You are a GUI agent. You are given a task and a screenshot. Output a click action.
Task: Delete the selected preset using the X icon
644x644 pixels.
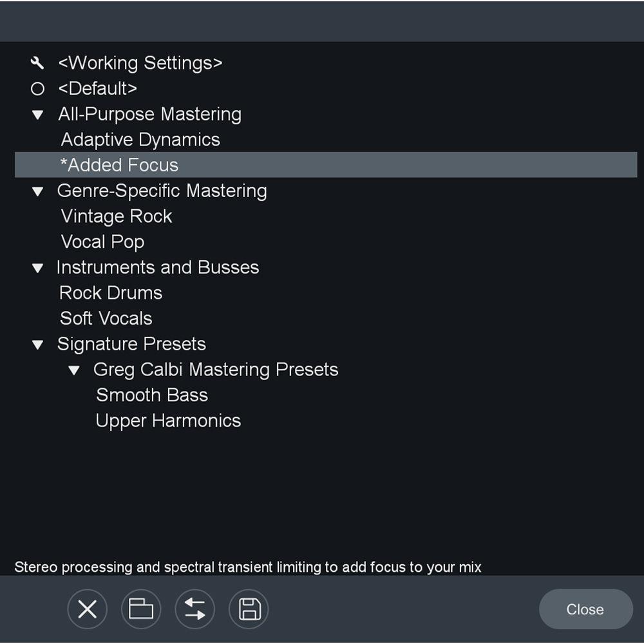pos(87,609)
